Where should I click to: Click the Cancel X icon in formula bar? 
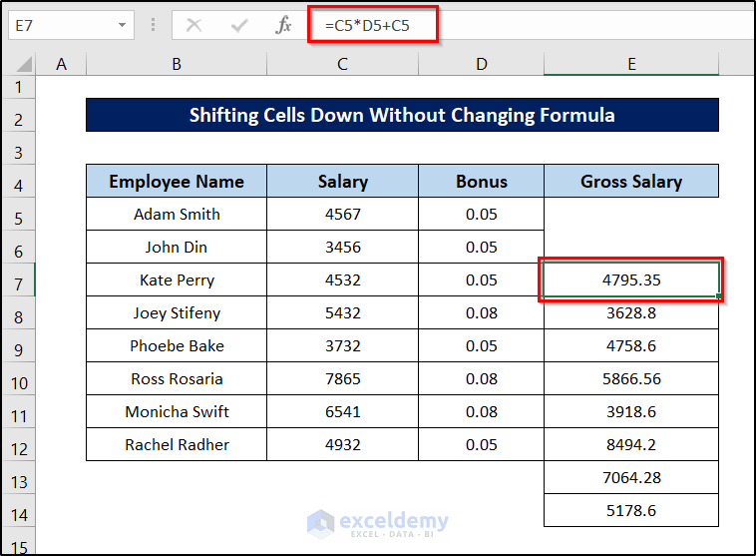[193, 25]
